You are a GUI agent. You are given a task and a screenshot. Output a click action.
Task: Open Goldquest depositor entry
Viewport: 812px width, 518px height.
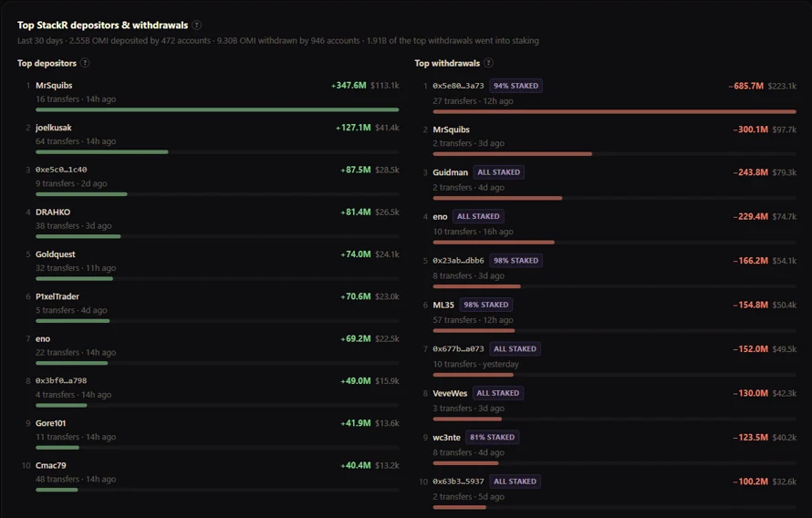(56, 254)
